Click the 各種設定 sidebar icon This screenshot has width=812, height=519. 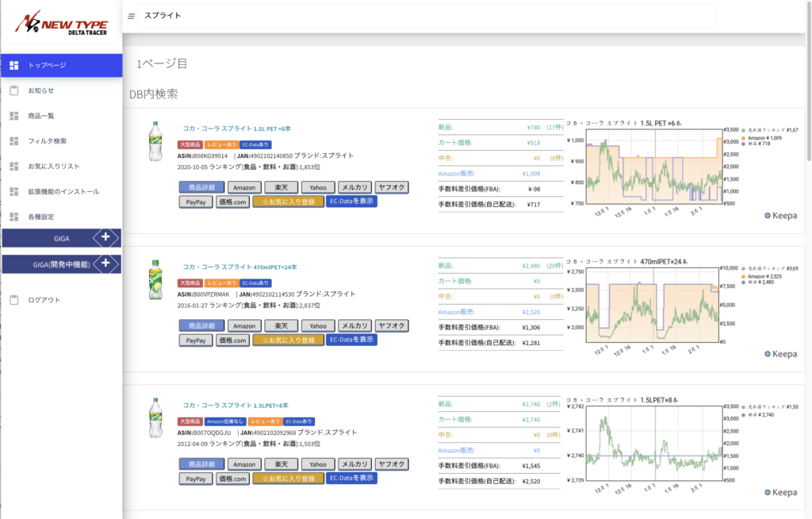(x=14, y=217)
